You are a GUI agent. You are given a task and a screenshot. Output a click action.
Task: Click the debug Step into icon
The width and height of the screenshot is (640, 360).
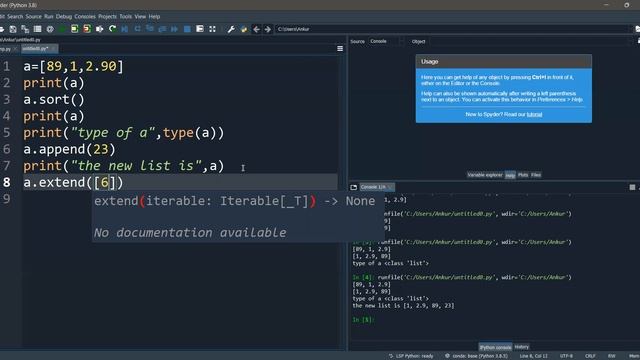point(150,29)
